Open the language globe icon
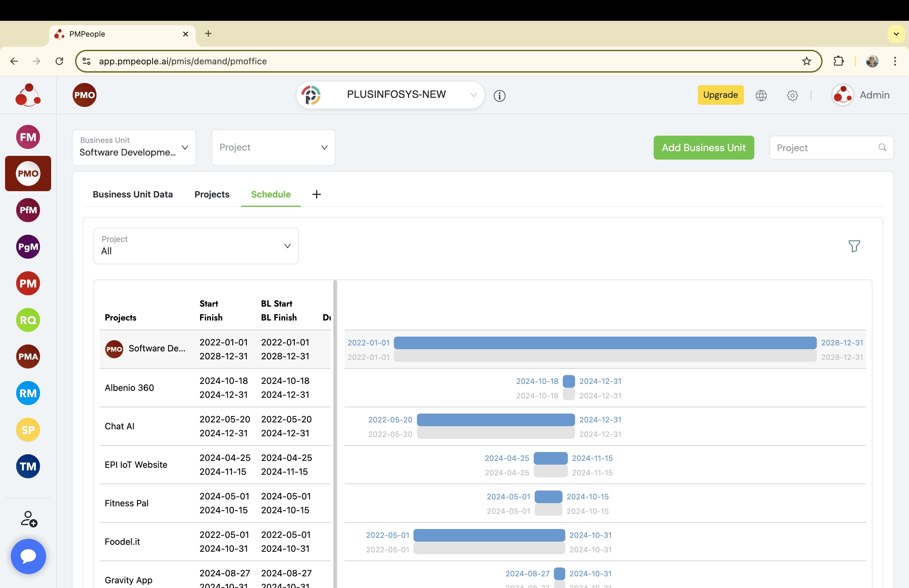Image resolution: width=909 pixels, height=588 pixels. tap(761, 95)
